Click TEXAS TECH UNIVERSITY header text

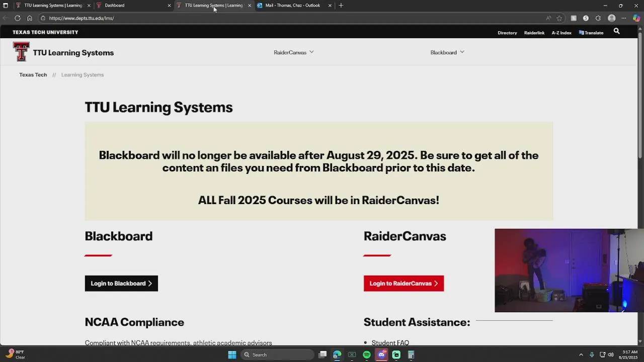coord(45,32)
